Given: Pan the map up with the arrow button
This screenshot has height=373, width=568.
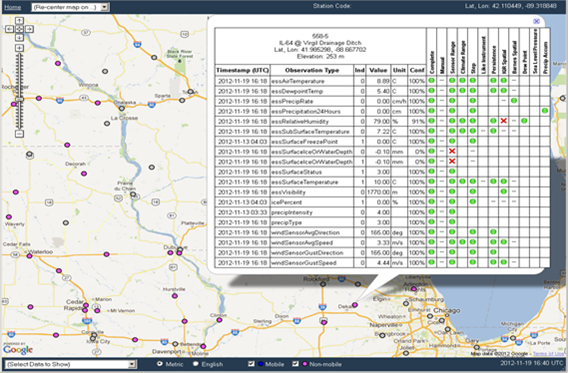Looking at the screenshot, I should pos(20,21).
